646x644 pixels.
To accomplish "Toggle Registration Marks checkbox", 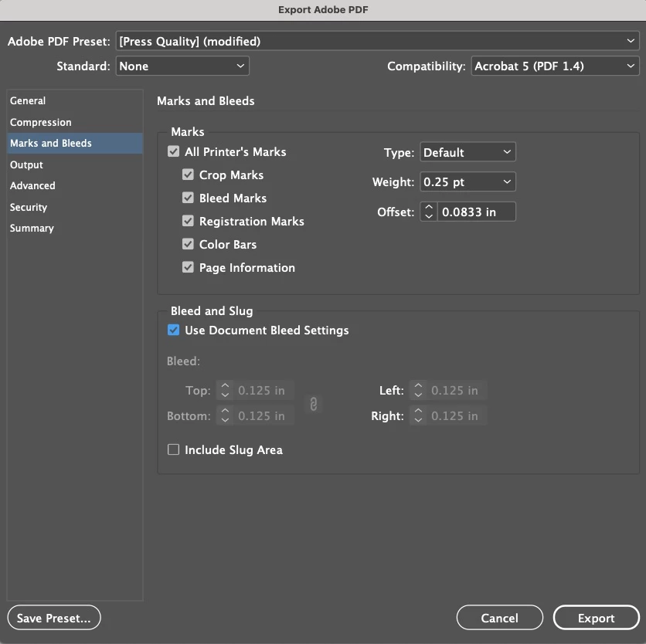I will 188,221.
